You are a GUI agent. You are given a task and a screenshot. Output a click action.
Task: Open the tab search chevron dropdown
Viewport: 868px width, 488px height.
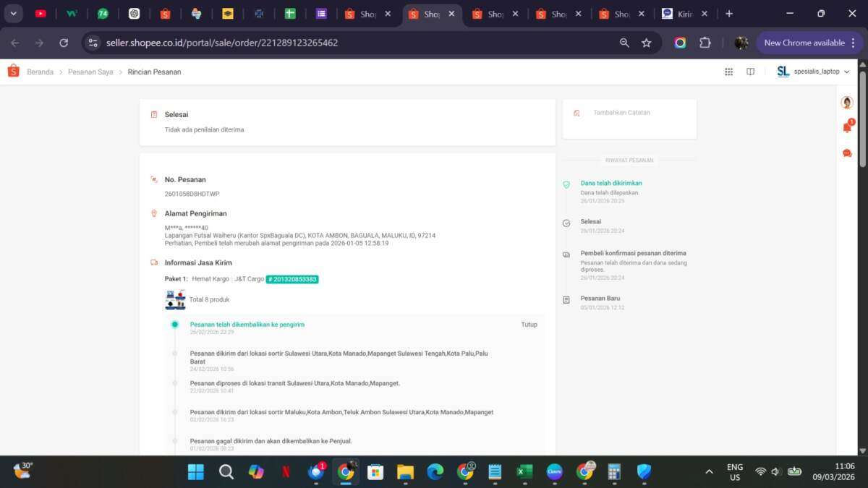pyautogui.click(x=13, y=14)
